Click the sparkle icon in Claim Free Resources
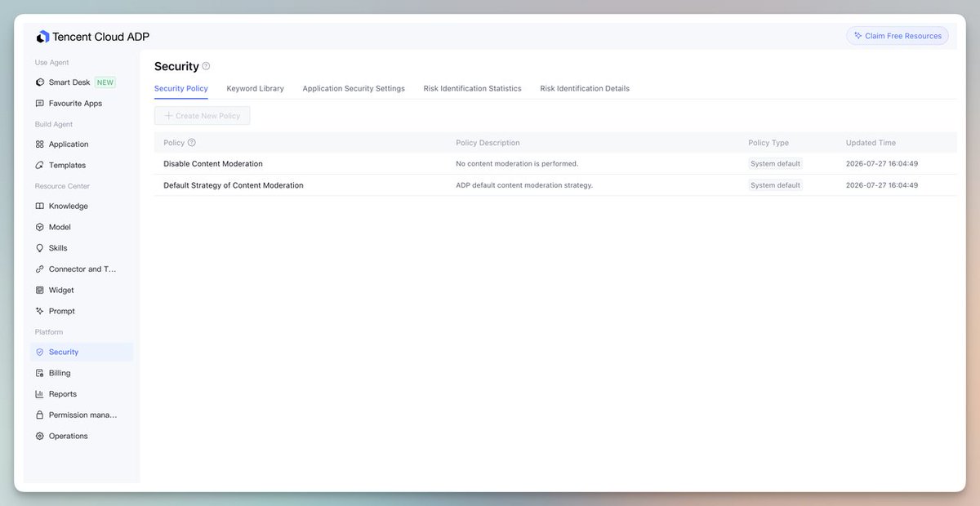980x506 pixels. (x=857, y=36)
